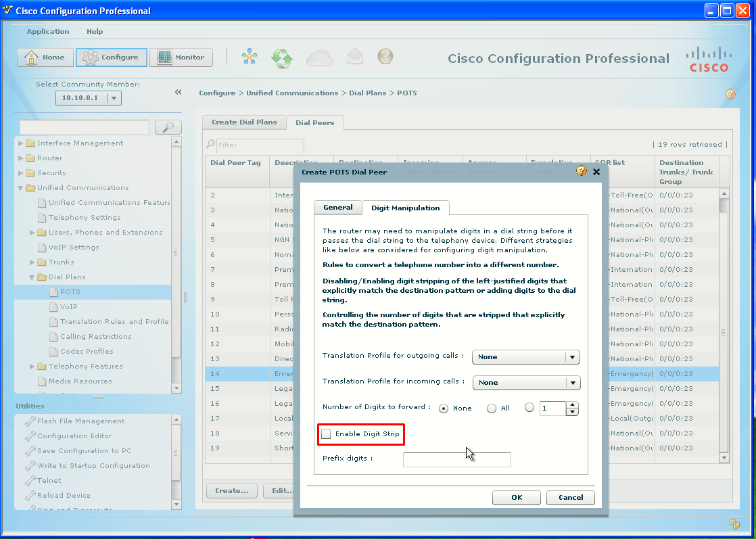
Task: Select the Dial Peers tab
Action: pyautogui.click(x=315, y=123)
